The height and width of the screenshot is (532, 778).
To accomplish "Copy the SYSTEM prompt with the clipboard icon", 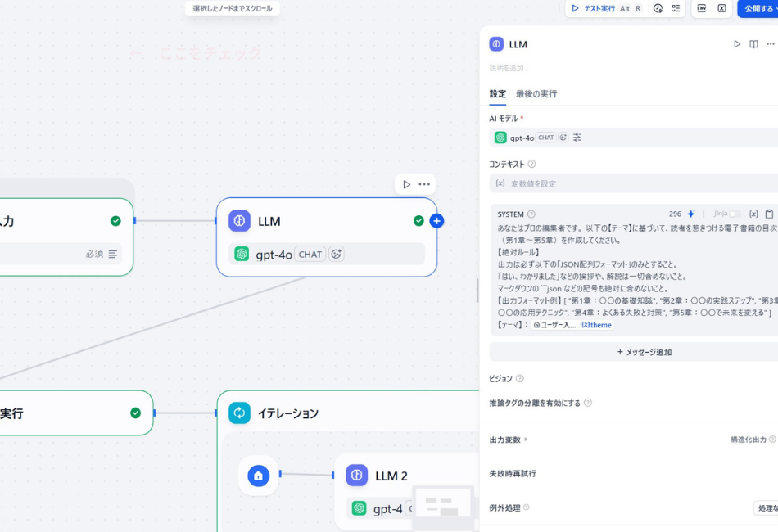I will point(769,214).
